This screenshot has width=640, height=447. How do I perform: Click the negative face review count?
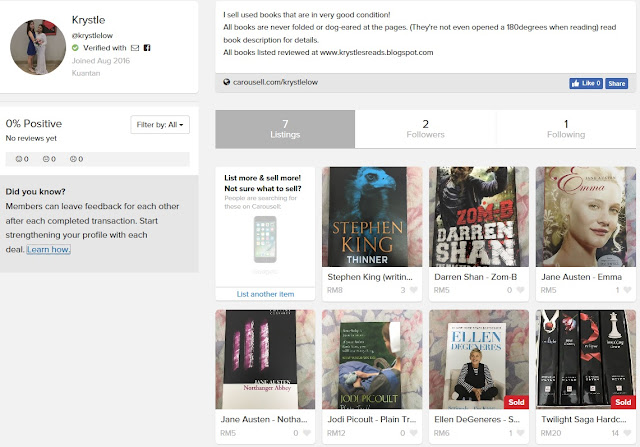click(x=76, y=159)
